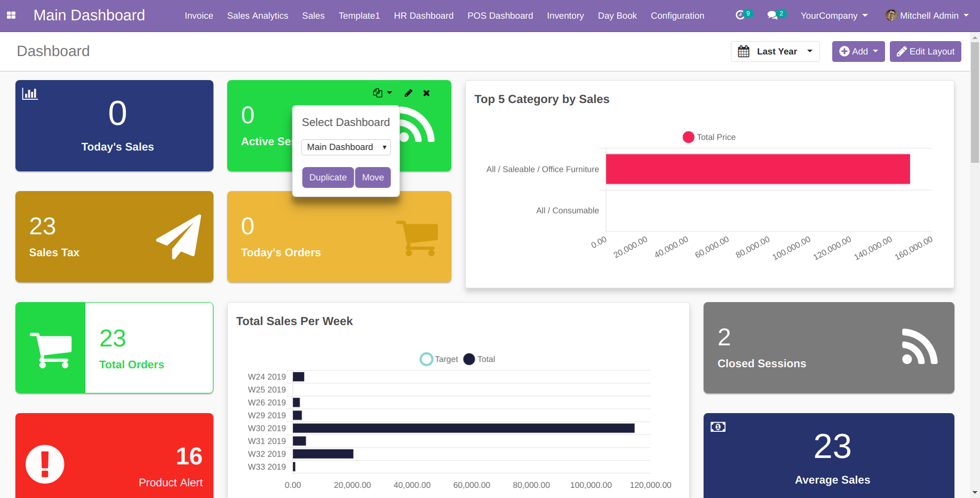Click the exclamation icon on Product Alert tile
980x498 pixels.
[45, 464]
